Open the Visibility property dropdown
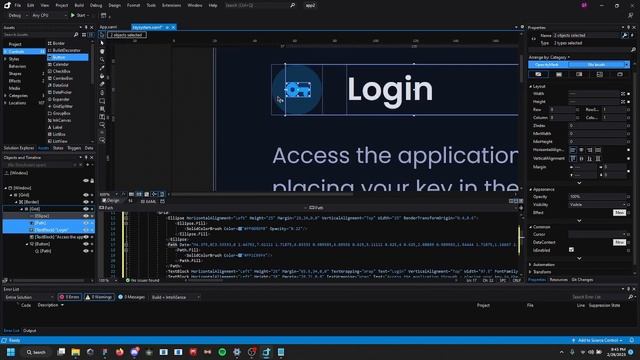Image resolution: width=640 pixels, height=360 pixels. [x=597, y=204]
